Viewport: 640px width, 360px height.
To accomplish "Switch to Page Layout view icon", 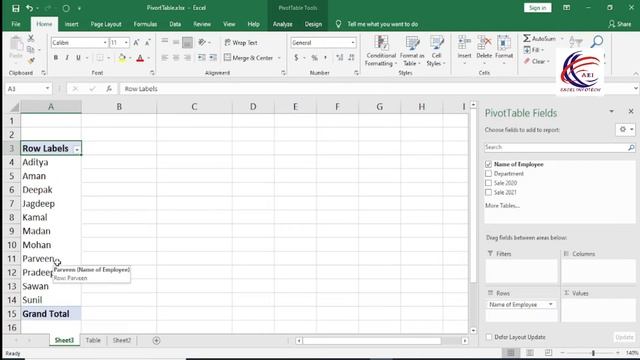I will 529,353.
